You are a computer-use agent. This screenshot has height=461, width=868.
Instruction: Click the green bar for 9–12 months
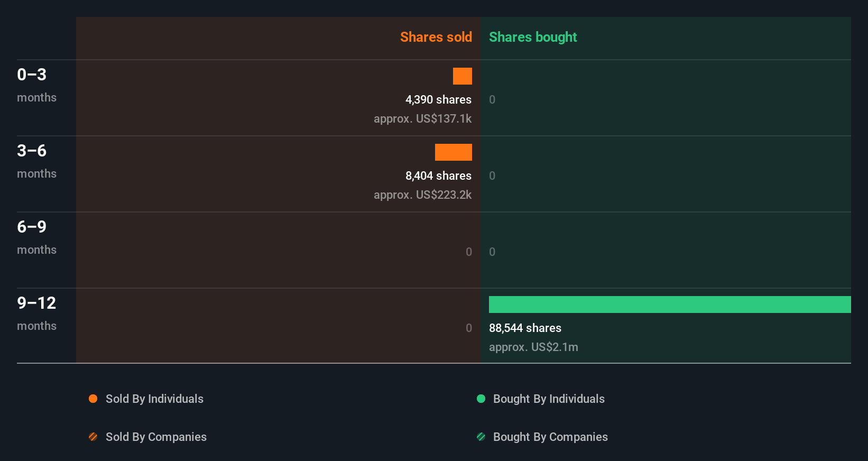point(670,305)
